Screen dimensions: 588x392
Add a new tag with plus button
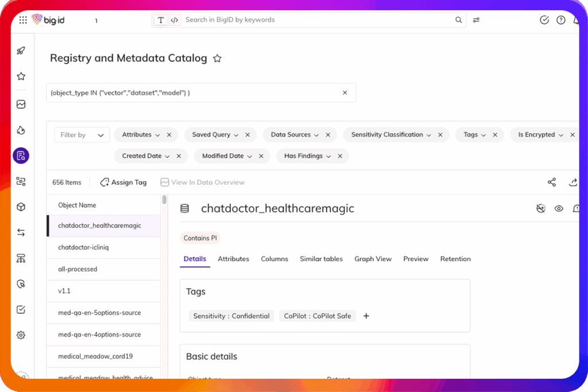366,316
